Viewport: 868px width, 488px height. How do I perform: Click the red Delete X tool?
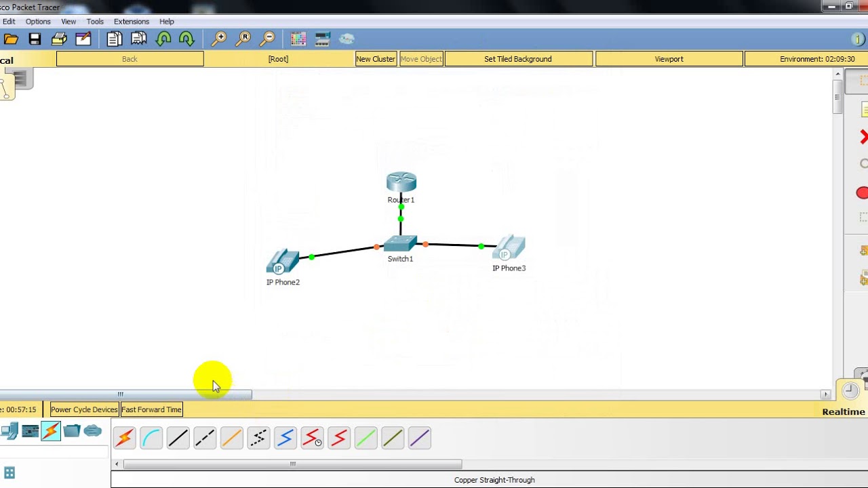tap(863, 138)
